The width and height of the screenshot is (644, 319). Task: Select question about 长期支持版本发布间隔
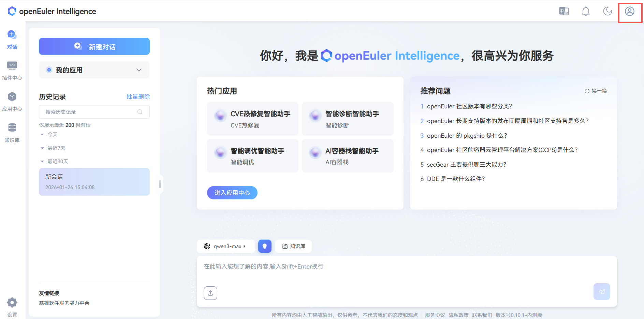[x=508, y=121]
